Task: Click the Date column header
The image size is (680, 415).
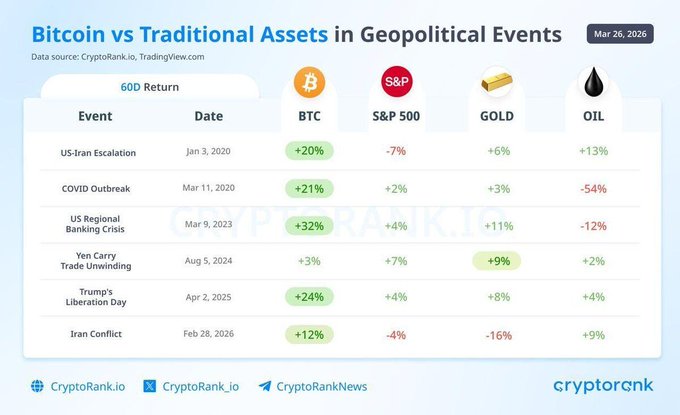Action: point(208,116)
